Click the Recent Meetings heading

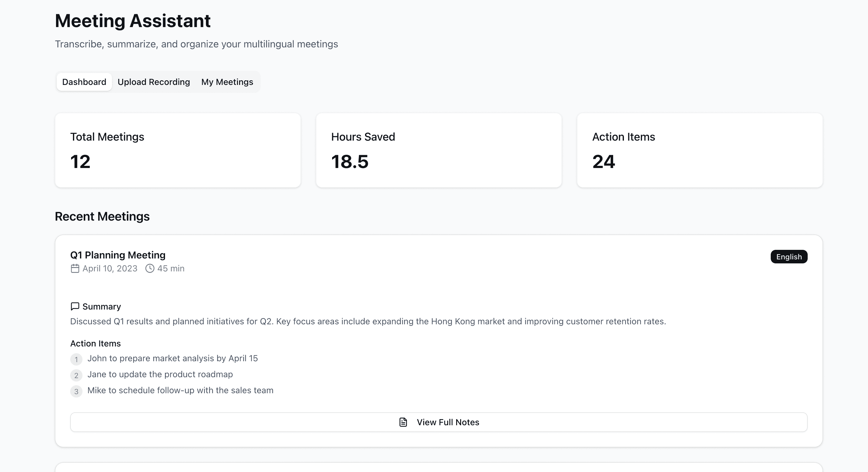102,216
